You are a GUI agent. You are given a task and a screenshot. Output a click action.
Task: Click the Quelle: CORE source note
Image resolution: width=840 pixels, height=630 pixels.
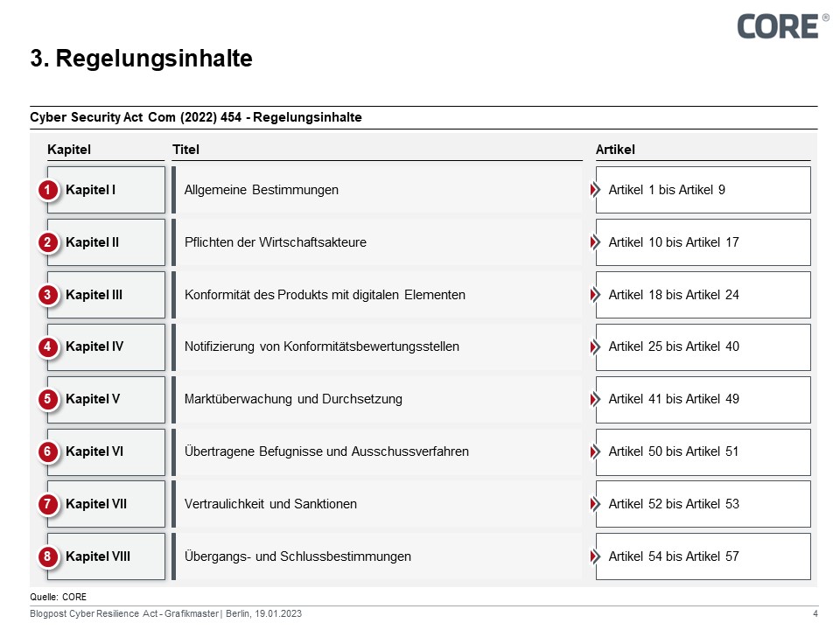click(x=58, y=597)
